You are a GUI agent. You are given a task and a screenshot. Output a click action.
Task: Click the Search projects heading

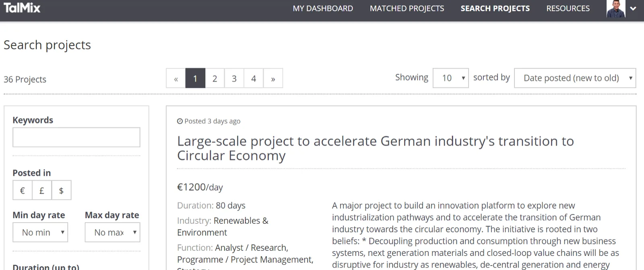point(47,45)
